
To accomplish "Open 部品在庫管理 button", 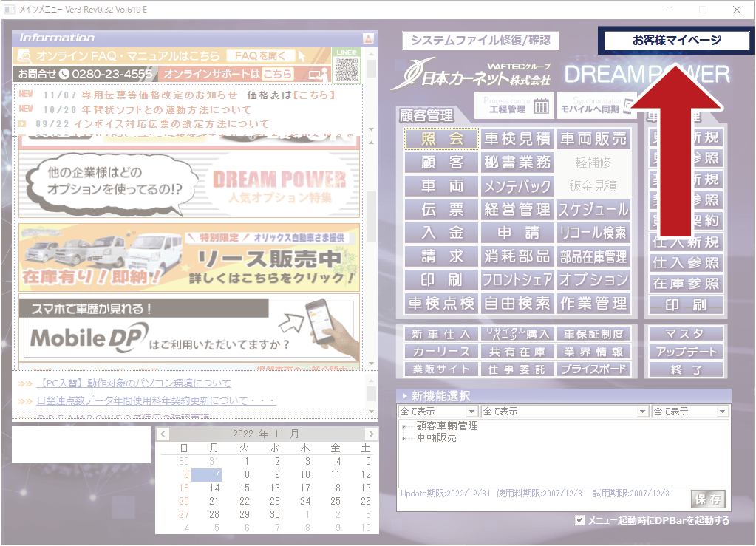I will pyautogui.click(x=593, y=256).
